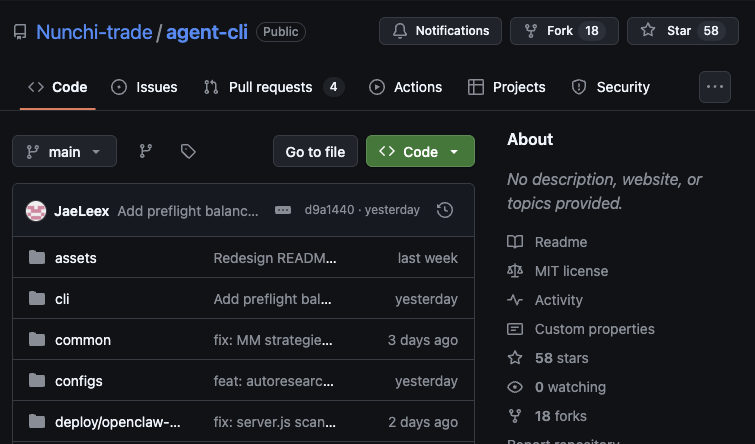
Task: Open commit hash d9a1440
Action: 329,210
